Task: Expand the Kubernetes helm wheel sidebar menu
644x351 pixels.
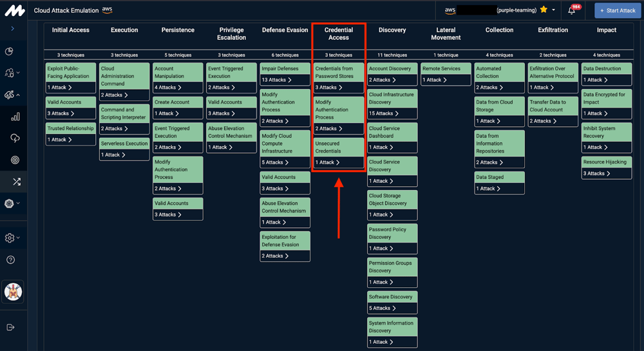Action: pyautogui.click(x=12, y=204)
